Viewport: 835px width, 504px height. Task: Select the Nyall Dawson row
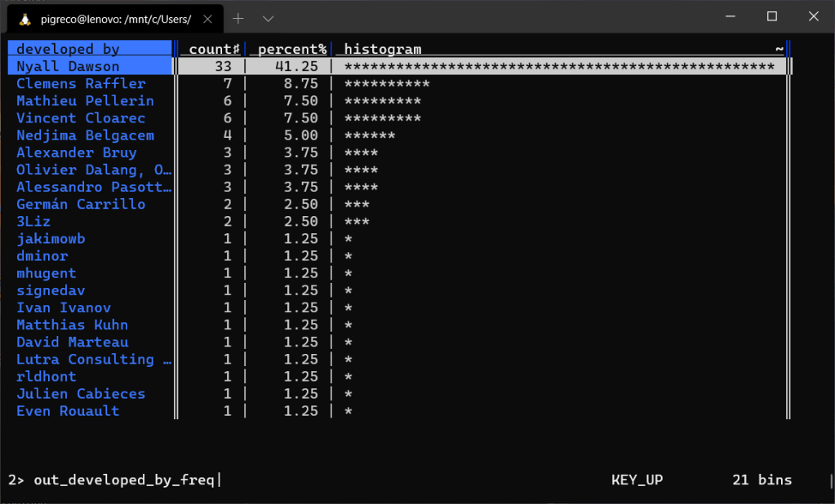tap(68, 67)
